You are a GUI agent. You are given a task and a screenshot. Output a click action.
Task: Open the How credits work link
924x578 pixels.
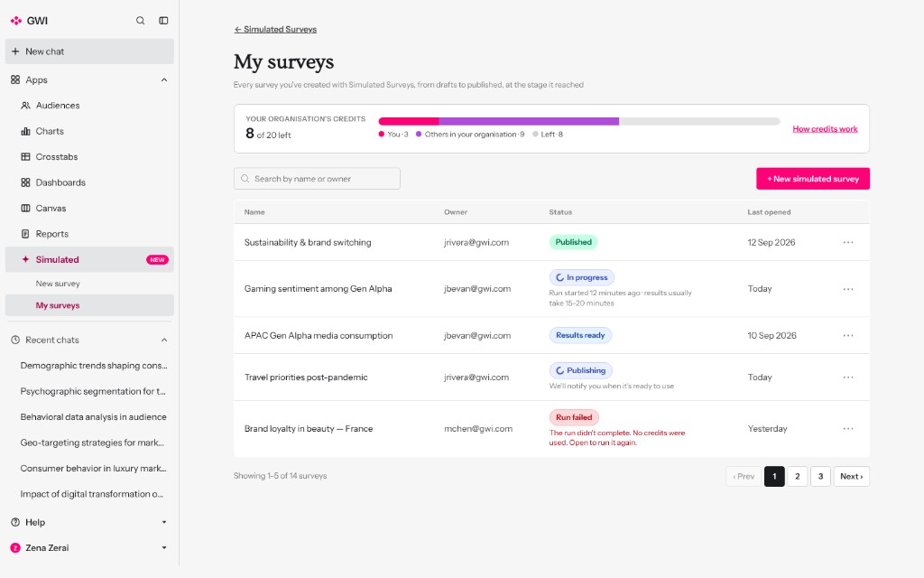[825, 129]
